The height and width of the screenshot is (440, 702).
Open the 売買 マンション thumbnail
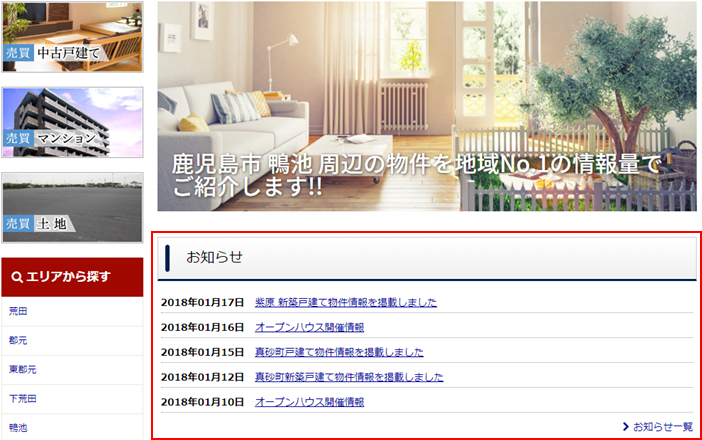click(x=72, y=122)
